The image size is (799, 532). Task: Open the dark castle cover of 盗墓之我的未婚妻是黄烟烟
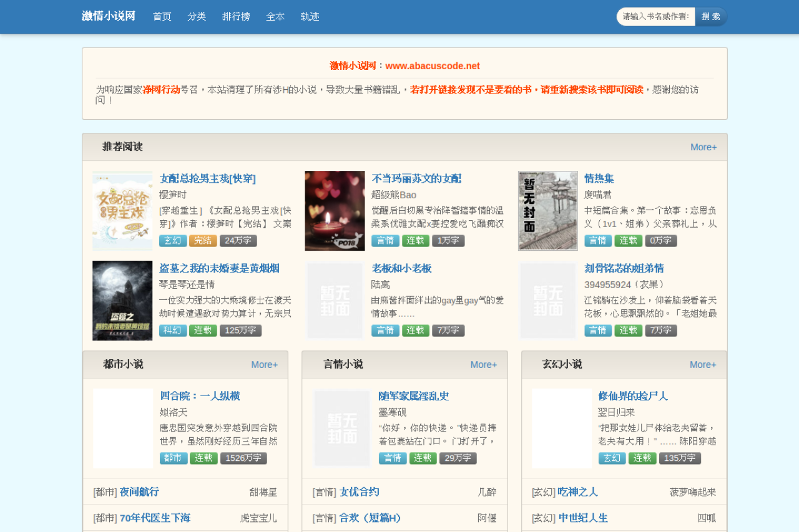pos(122,301)
